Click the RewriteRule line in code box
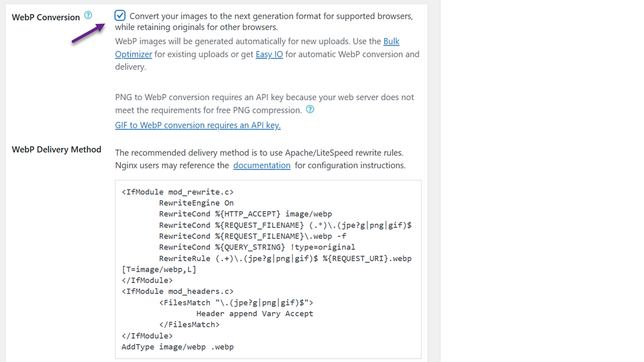Screen dimensions: 644x362 285,258
